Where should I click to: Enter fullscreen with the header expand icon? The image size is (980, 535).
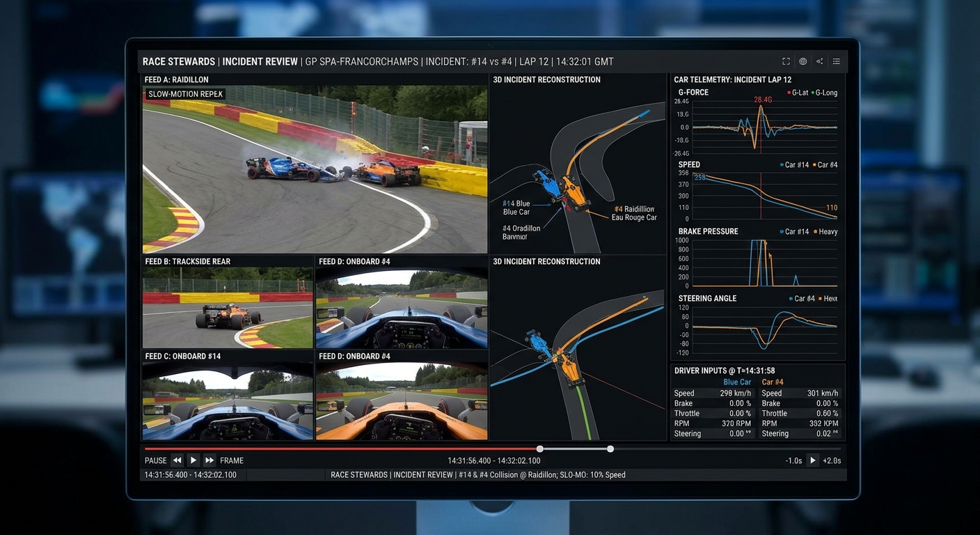tap(786, 61)
